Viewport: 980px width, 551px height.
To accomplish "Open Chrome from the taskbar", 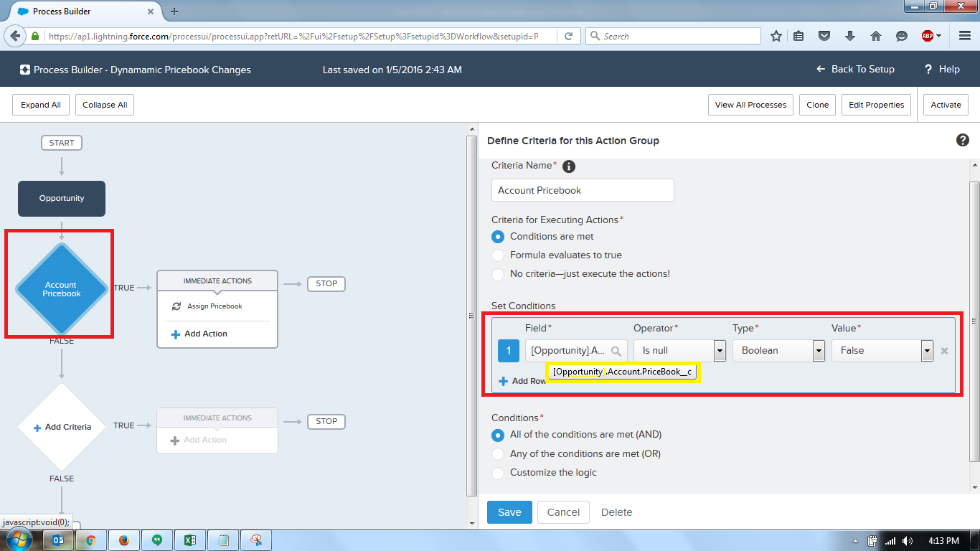I will point(91,540).
